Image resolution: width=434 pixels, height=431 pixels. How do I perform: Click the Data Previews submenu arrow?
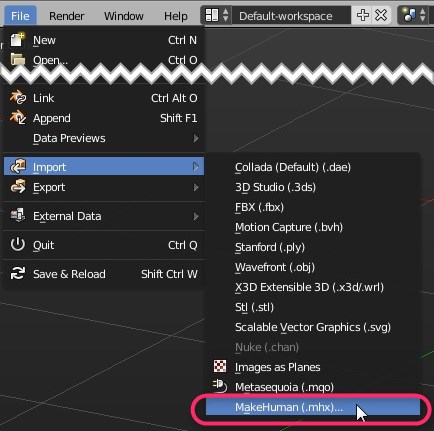coord(196,138)
